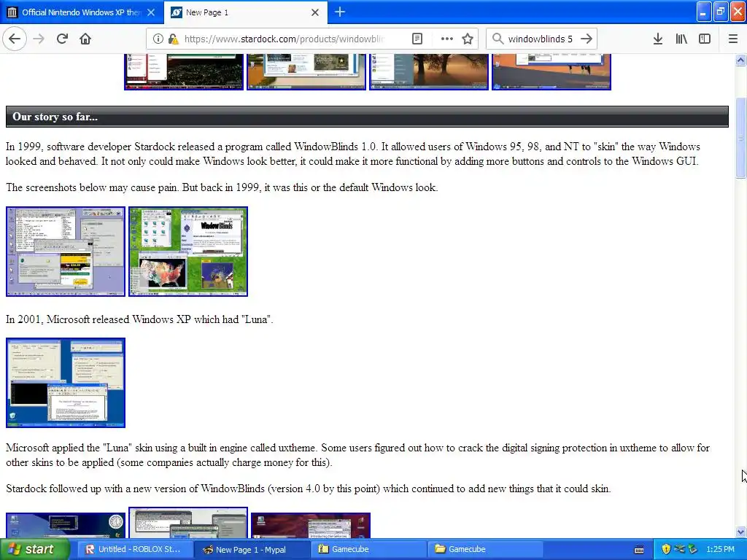Open the hamburger application menu

click(x=732, y=39)
